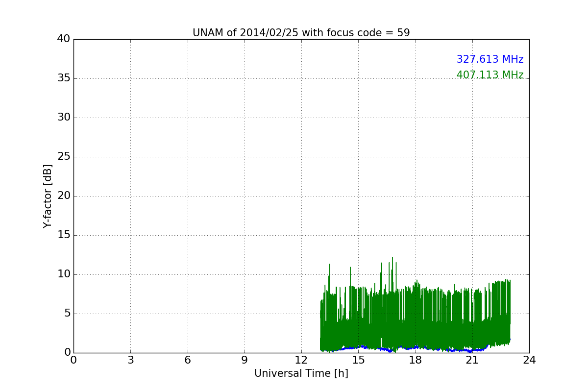Click the x-axis tick label 6

tap(187, 360)
